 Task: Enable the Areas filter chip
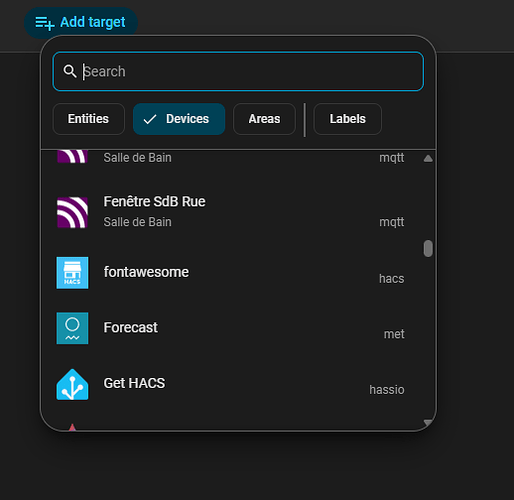pos(264,119)
